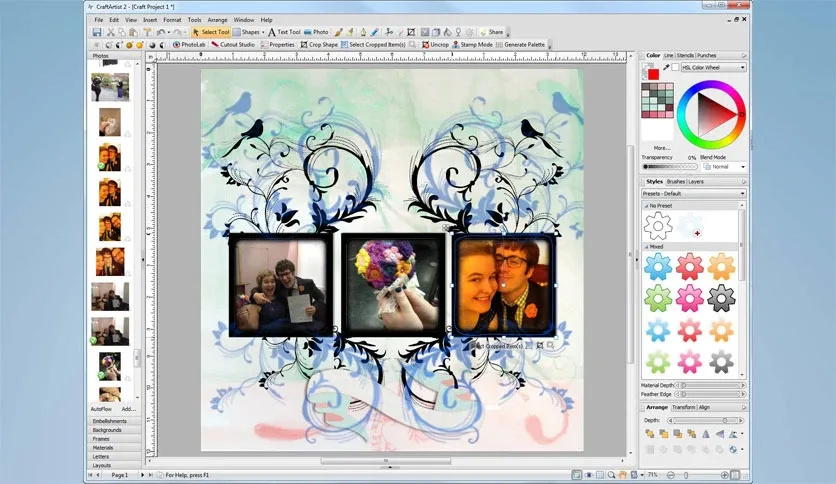
Task: Click Select Cropped Item(s) in toolbar
Action: tap(373, 45)
